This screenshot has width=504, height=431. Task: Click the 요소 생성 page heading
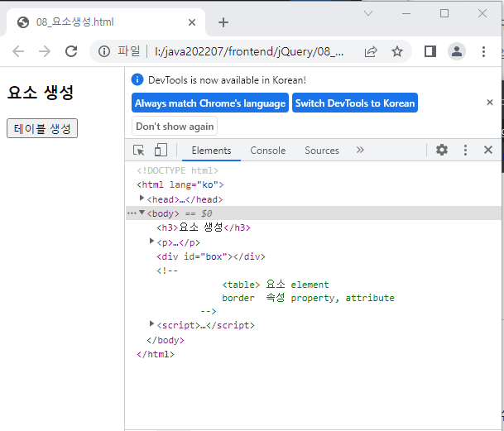[41, 93]
